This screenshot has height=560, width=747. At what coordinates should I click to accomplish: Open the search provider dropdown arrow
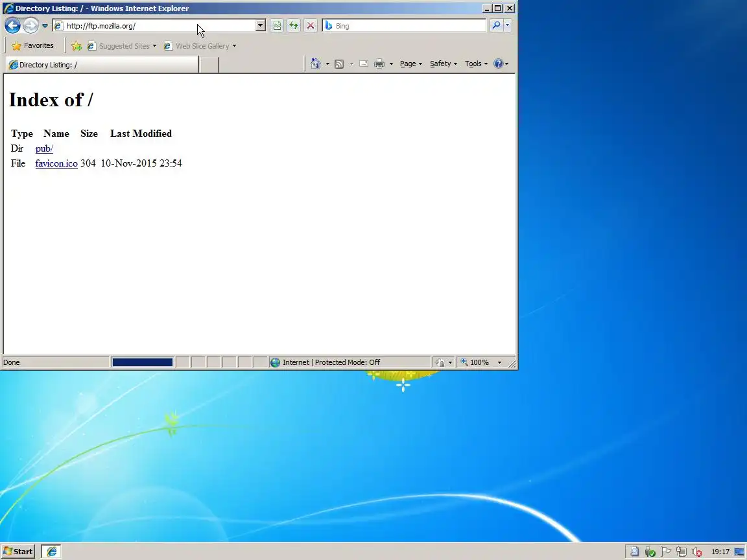point(507,25)
